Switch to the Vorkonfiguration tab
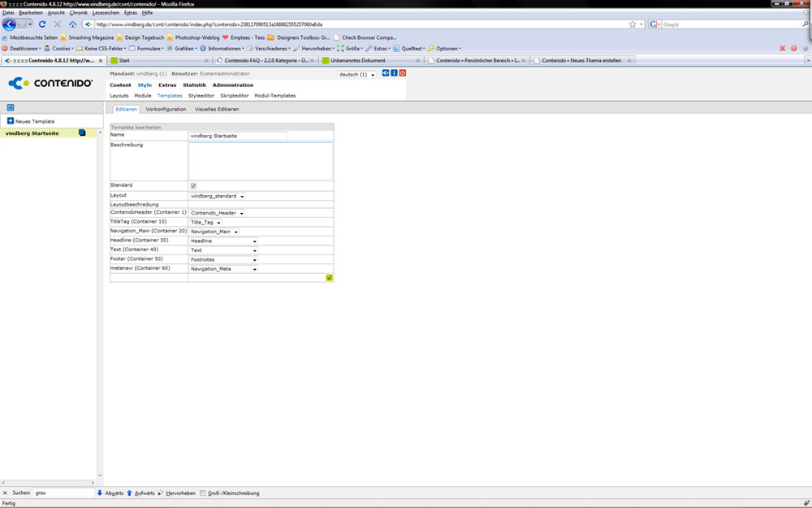The image size is (812, 508). [166, 109]
